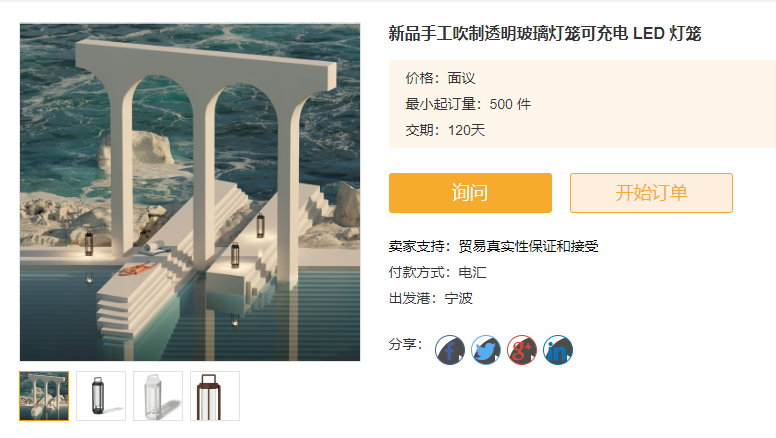Click the 宁波 departure port text

click(459, 298)
